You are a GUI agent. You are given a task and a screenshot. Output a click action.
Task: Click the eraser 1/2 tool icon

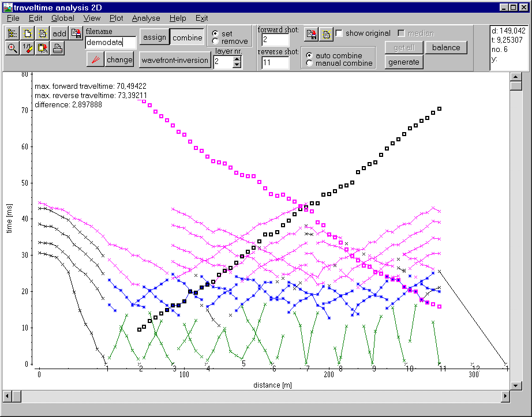[27, 48]
